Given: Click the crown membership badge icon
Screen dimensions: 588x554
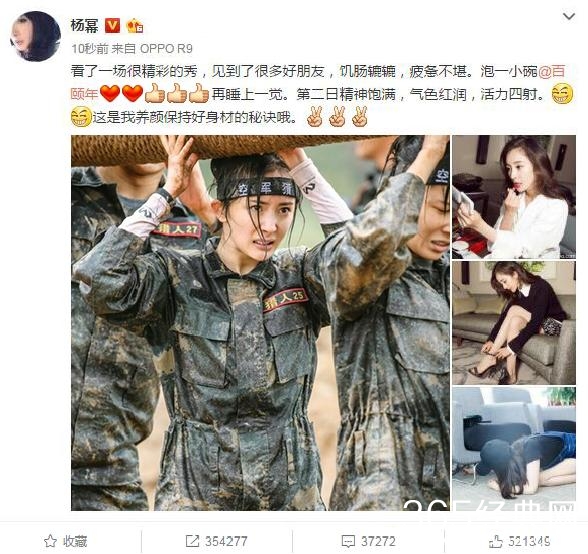Looking at the screenshot, I should coord(135,26).
